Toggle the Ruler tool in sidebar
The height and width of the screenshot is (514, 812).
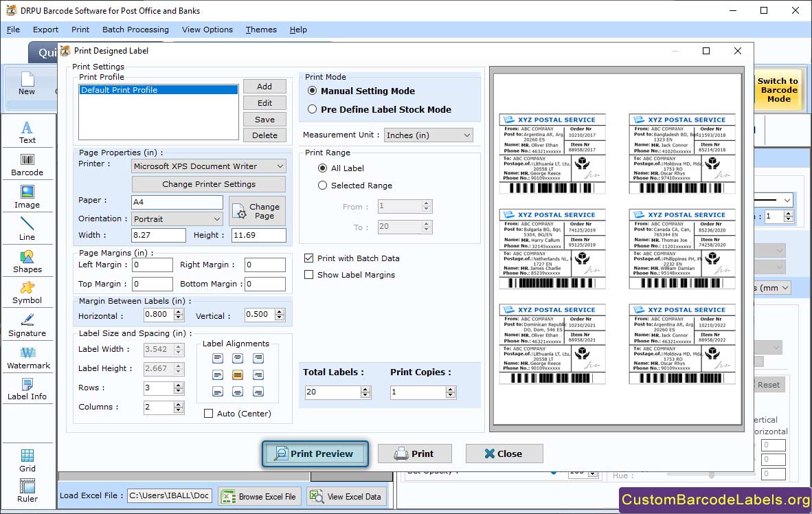pyautogui.click(x=27, y=491)
